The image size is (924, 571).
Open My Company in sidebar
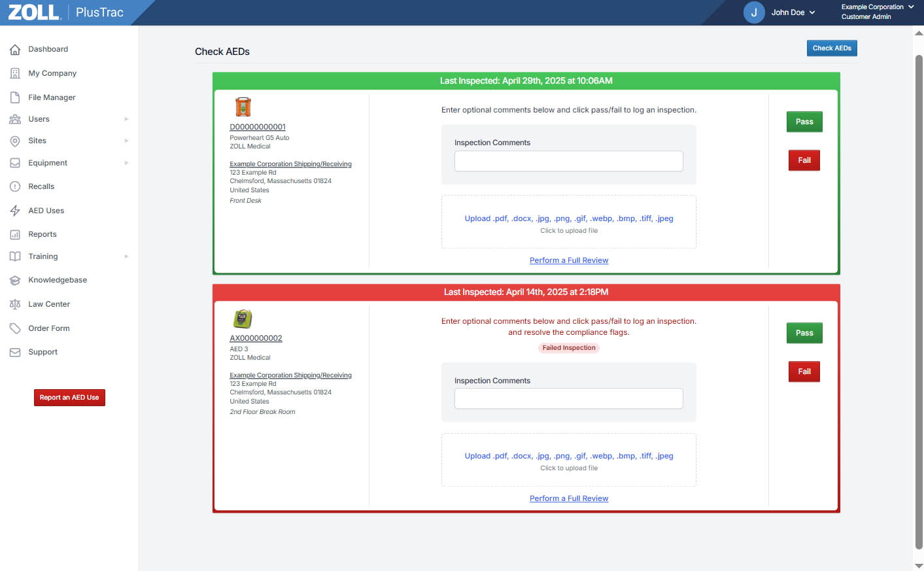(x=52, y=73)
